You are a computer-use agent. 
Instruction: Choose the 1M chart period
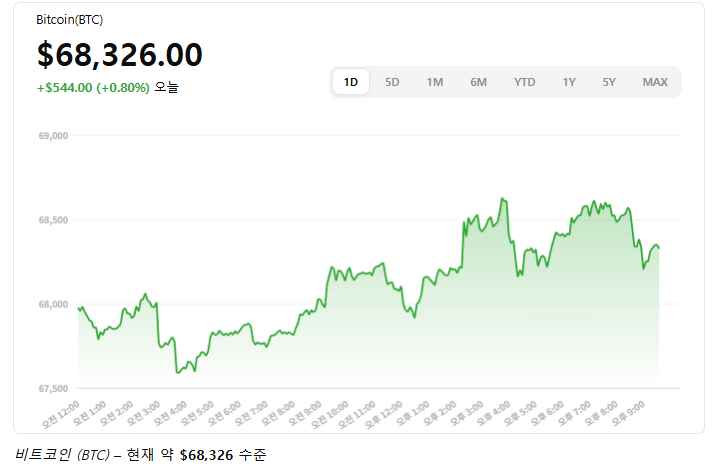tap(435, 82)
